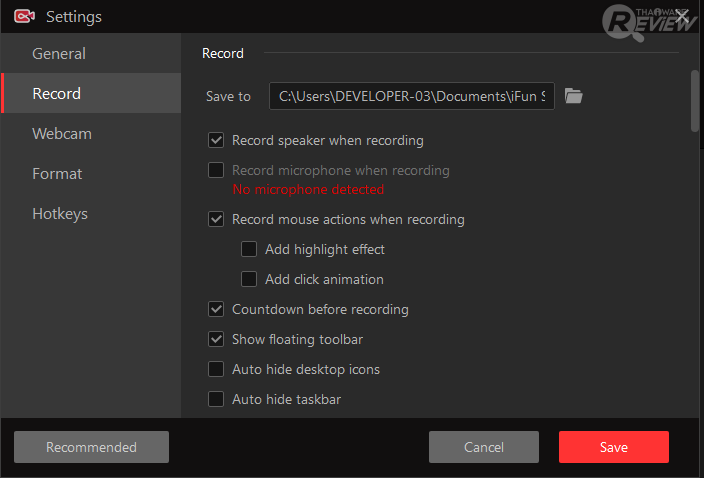The image size is (704, 478).
Task: Click the Save to path field
Action: point(412,96)
